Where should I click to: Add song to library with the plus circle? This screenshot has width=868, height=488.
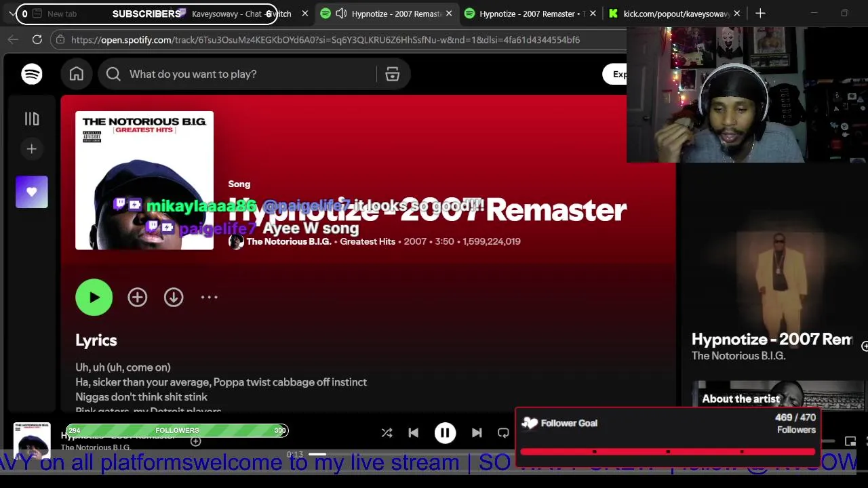(x=138, y=297)
